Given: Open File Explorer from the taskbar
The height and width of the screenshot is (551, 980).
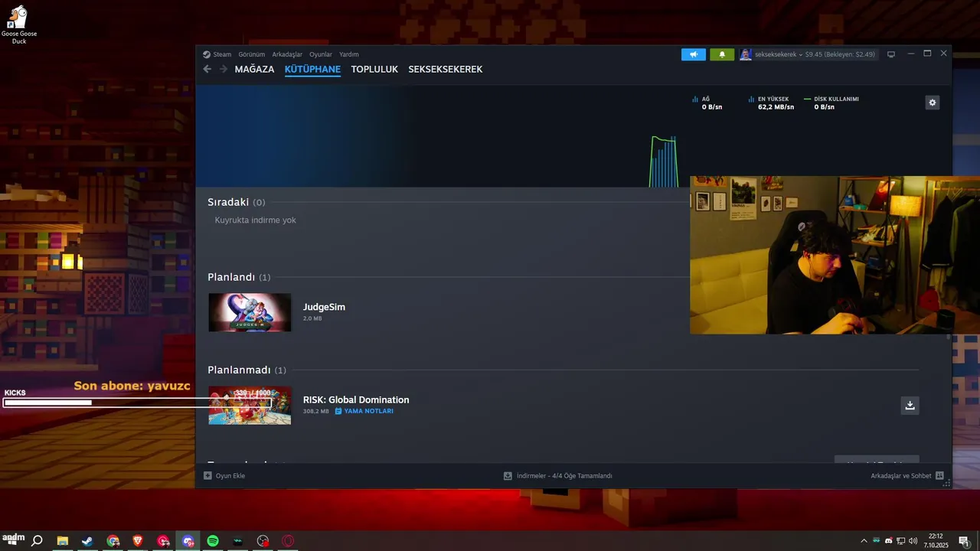Looking at the screenshot, I should [63, 541].
